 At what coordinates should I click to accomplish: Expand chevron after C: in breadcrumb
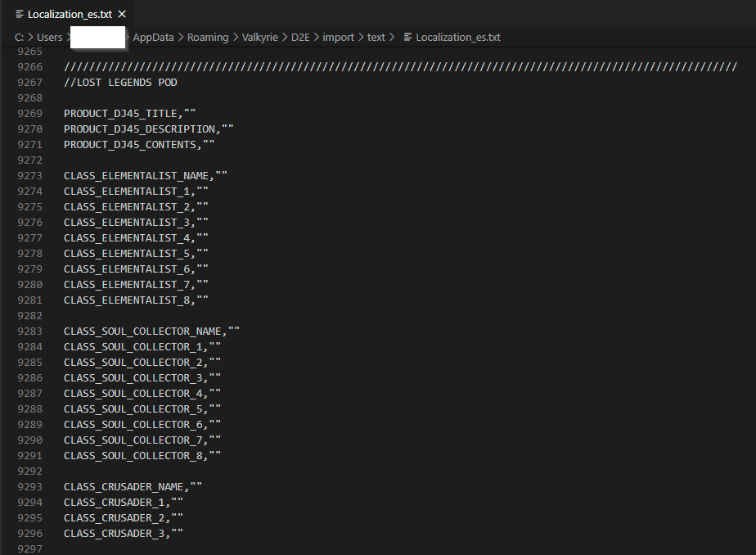coord(30,37)
